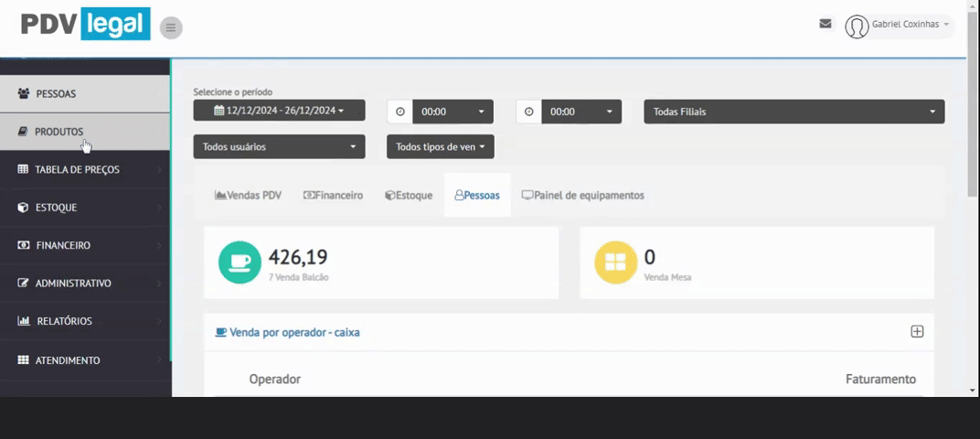Image resolution: width=980 pixels, height=439 pixels.
Task: Open the Todos tipos de venda dropdown
Action: (x=440, y=146)
